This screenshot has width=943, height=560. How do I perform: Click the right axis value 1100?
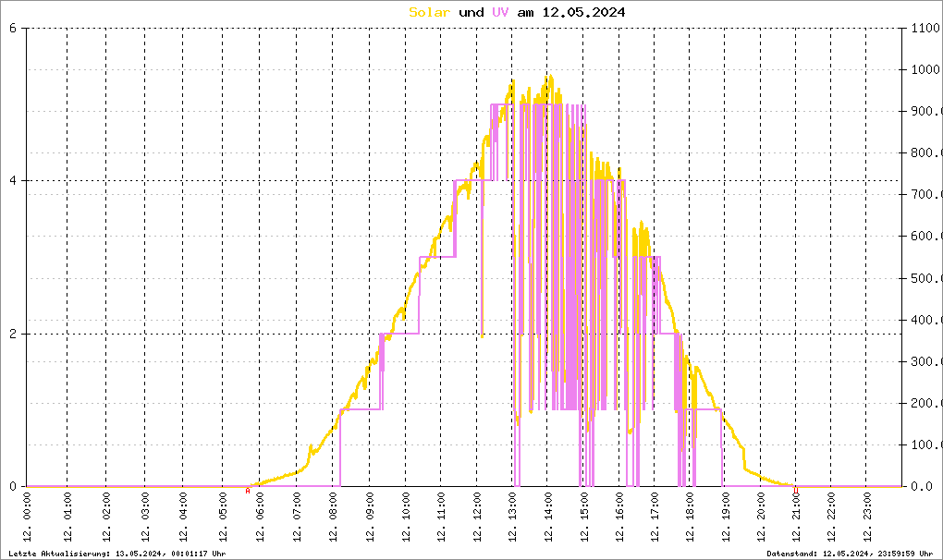coord(925,28)
